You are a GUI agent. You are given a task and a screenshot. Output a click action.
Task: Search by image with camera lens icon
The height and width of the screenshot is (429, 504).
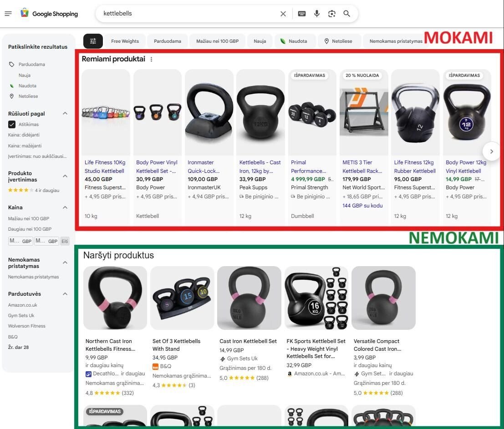pyautogui.click(x=332, y=14)
